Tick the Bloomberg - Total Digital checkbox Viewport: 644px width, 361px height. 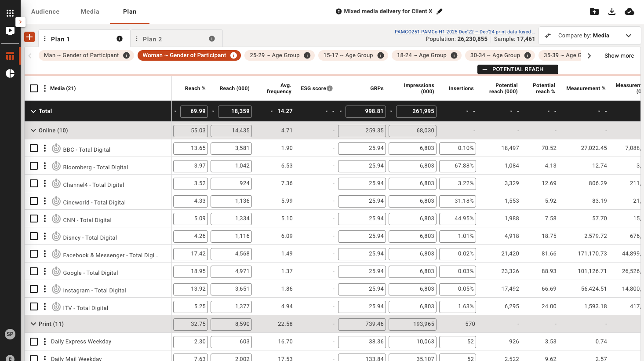click(34, 166)
